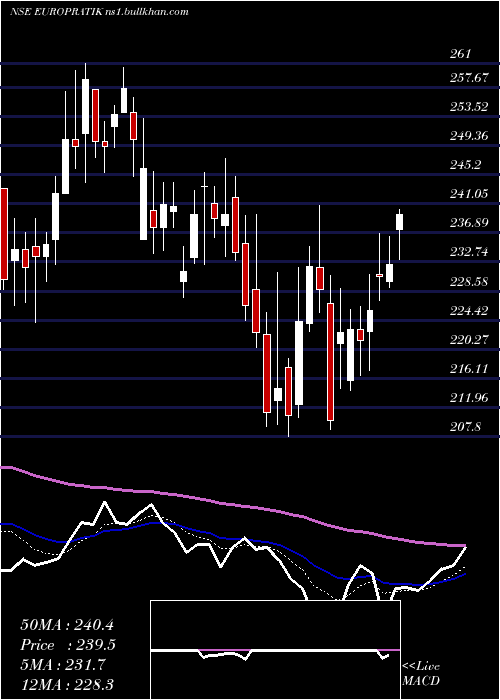
Task: Select the 257.67 price axis label
Action: pyautogui.click(x=469, y=78)
